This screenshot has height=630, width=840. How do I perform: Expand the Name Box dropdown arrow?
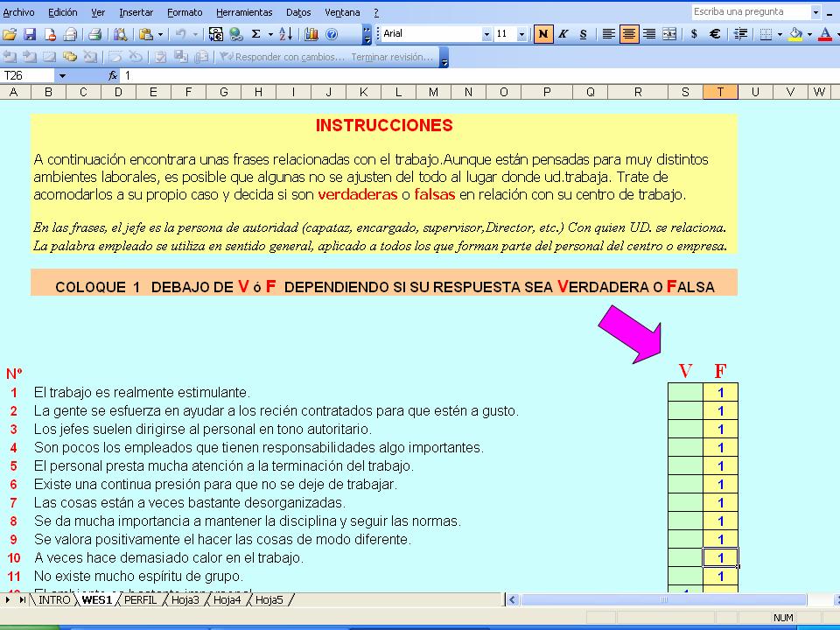click(x=62, y=75)
